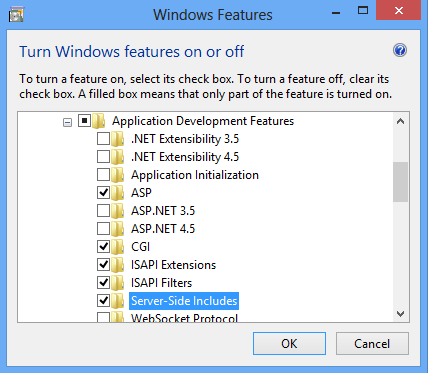Uncheck the ASP feature checkbox
428x373 pixels.
(x=103, y=193)
